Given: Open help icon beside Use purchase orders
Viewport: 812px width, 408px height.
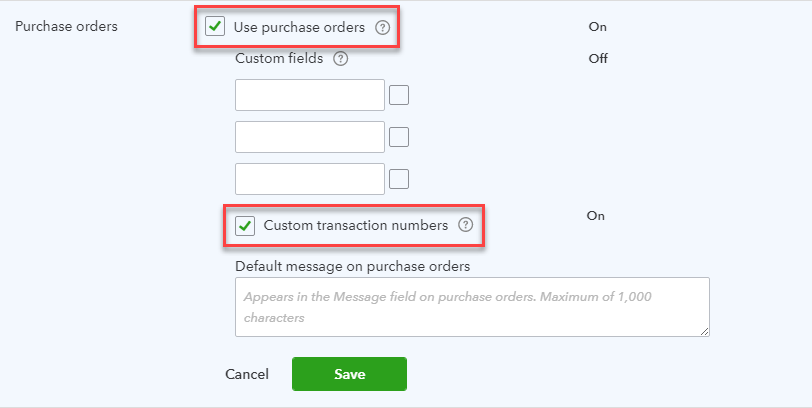Looking at the screenshot, I should (x=382, y=27).
